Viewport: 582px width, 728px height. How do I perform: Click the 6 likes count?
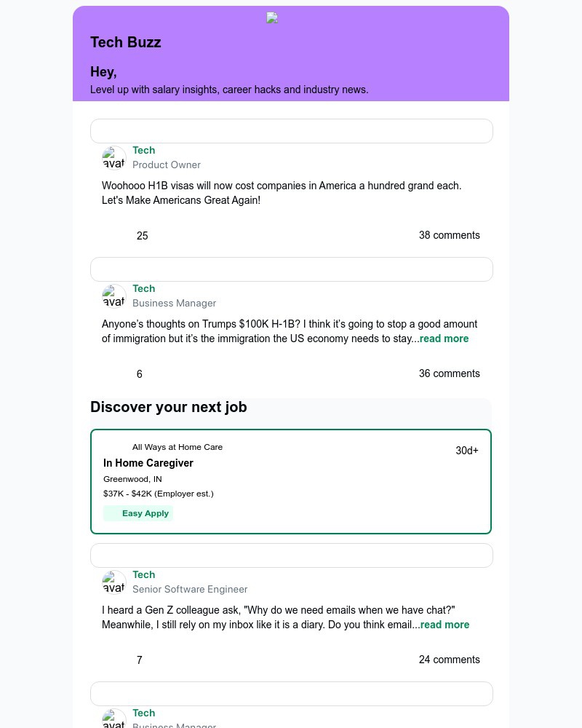(x=140, y=374)
